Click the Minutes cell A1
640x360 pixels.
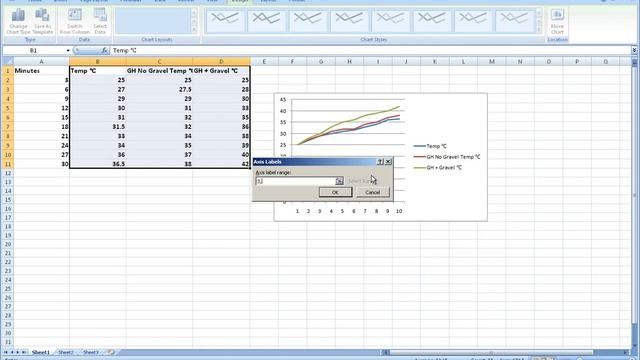tap(41, 71)
